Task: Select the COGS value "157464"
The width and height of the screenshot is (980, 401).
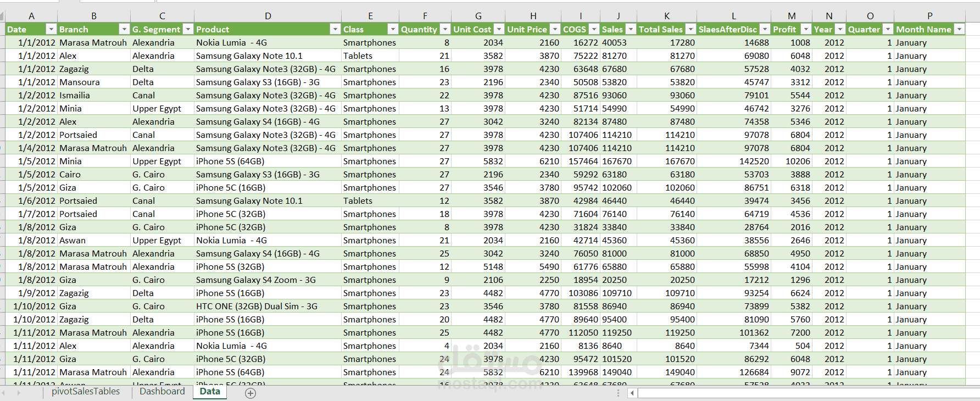Action: 581,161
